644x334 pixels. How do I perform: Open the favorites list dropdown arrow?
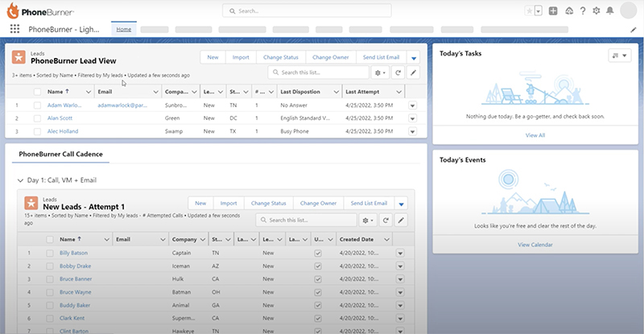tap(538, 11)
